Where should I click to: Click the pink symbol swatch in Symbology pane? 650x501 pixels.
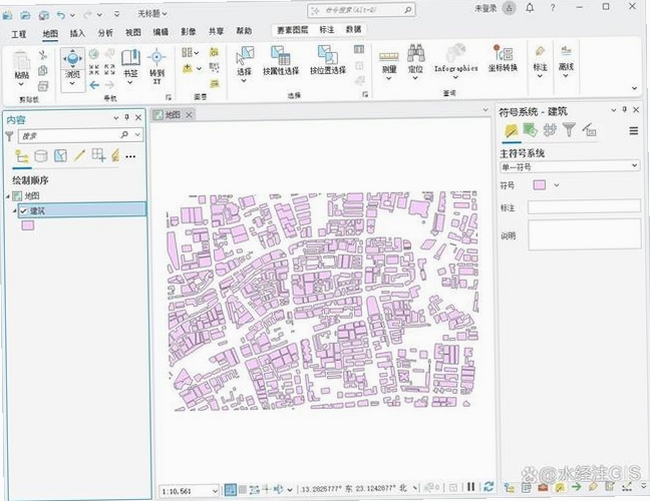pyautogui.click(x=539, y=185)
